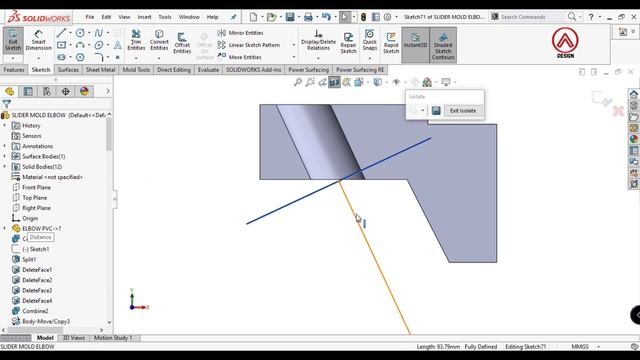This screenshot has height=360, width=640.
Task: Click the Exit Sketch button
Action: coord(13,41)
